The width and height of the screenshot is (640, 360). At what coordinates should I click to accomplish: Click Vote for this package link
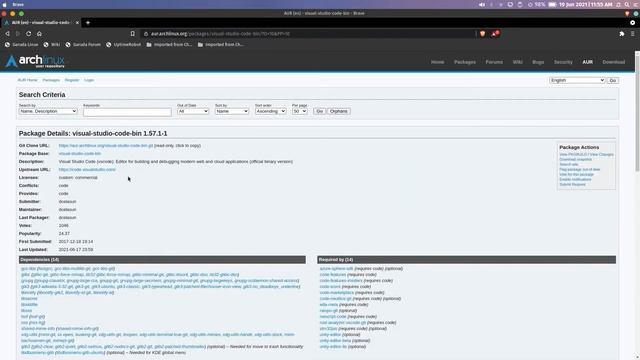pyautogui.click(x=576, y=174)
